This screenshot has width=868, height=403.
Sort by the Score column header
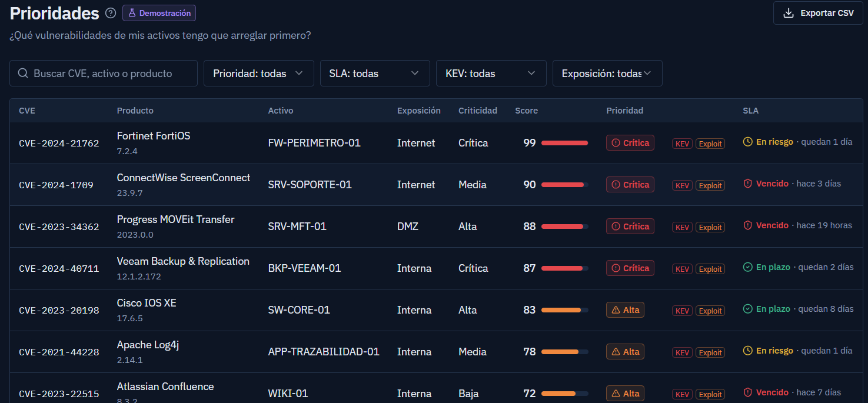(x=526, y=111)
